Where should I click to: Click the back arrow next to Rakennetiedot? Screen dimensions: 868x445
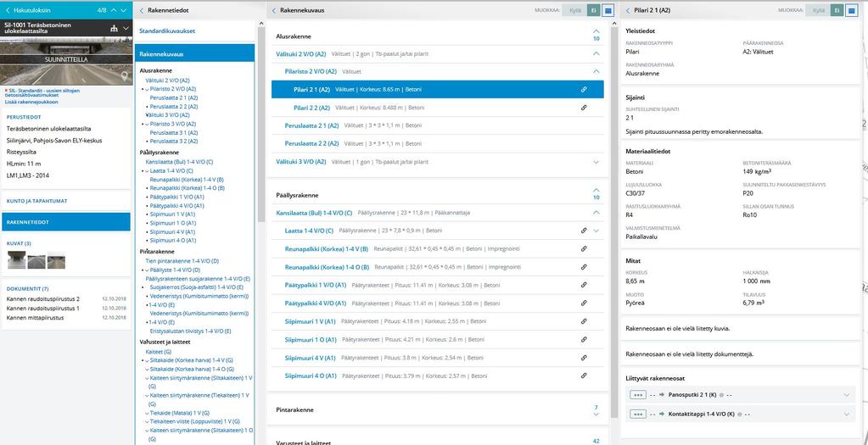pyautogui.click(x=142, y=10)
